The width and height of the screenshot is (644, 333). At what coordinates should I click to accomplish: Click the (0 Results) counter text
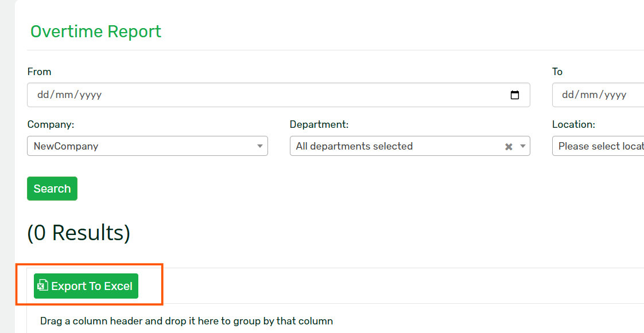click(79, 233)
